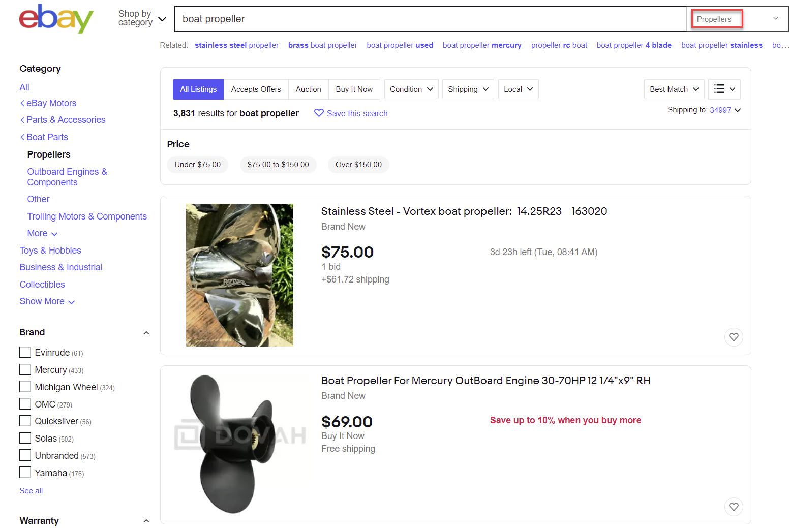Collapse the Warranty filter section
Screen dimensions: 789x532
146,521
